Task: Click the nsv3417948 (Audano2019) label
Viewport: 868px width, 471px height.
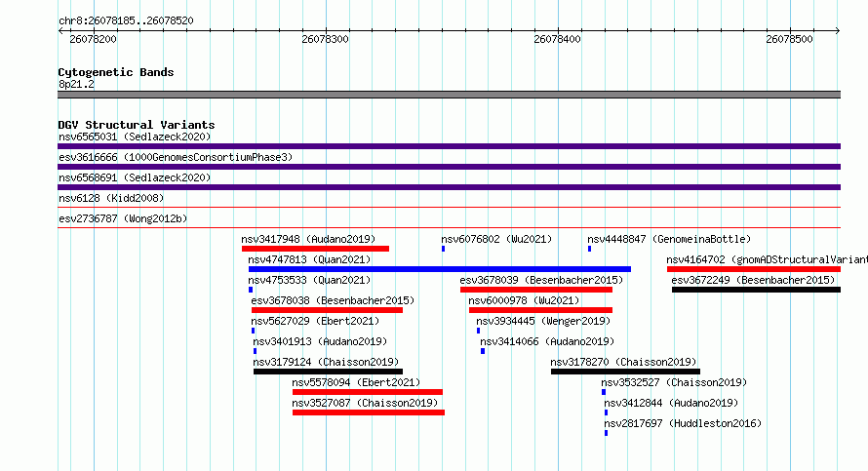Action: [x=308, y=239]
